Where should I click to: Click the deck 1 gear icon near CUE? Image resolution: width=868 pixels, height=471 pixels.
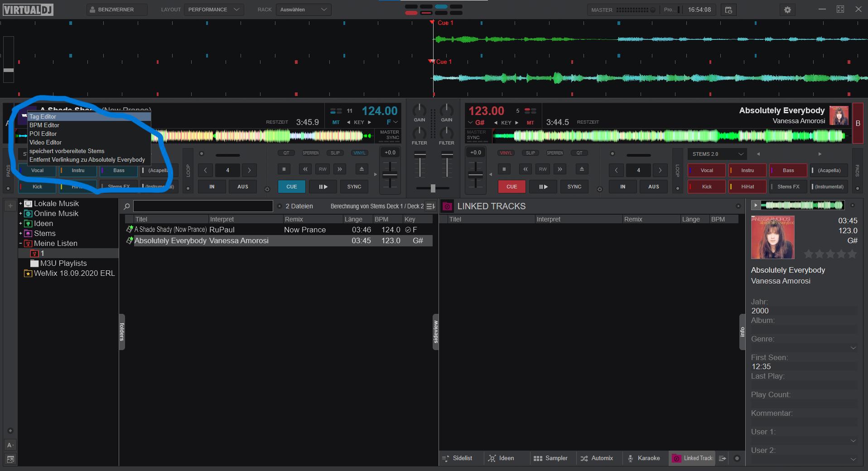click(x=267, y=189)
